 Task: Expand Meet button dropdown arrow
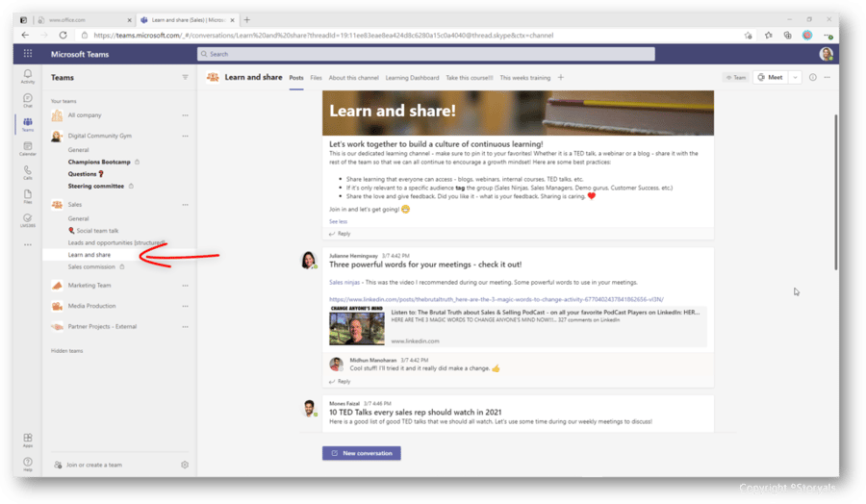(795, 77)
